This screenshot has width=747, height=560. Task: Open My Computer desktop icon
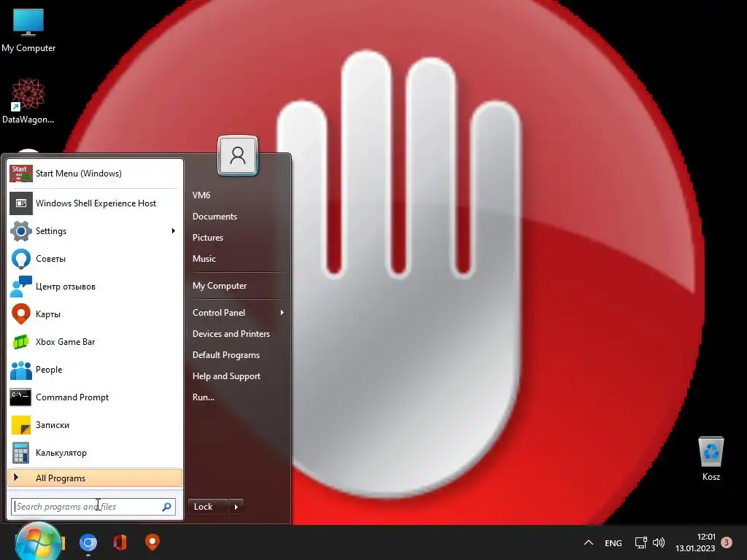click(x=28, y=30)
